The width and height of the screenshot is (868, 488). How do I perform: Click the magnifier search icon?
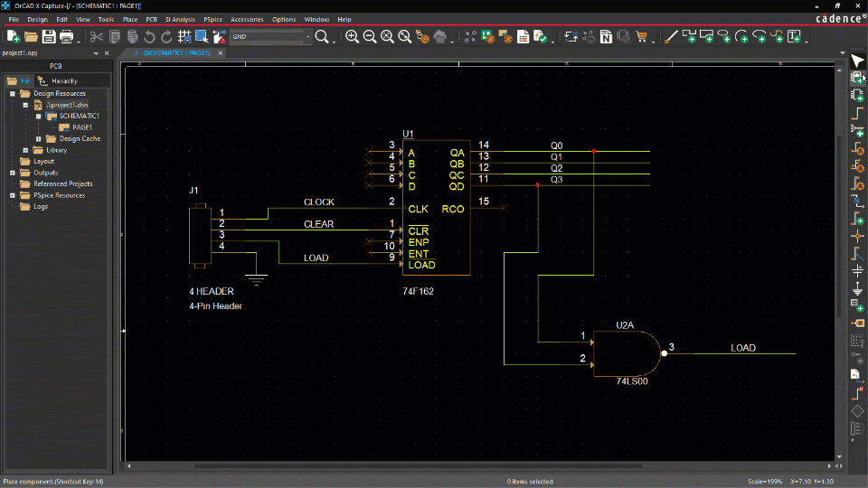[322, 37]
